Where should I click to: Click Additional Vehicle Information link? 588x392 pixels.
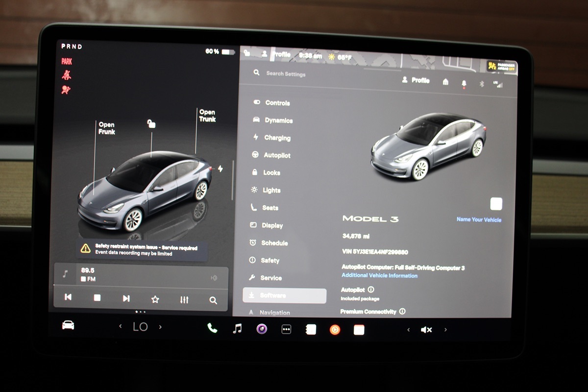coord(379,276)
